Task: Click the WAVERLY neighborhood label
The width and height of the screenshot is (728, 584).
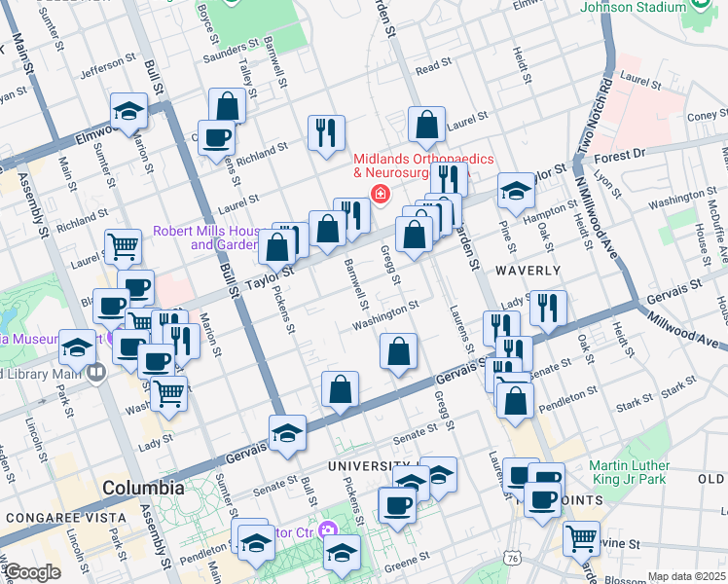Action: 528,271
